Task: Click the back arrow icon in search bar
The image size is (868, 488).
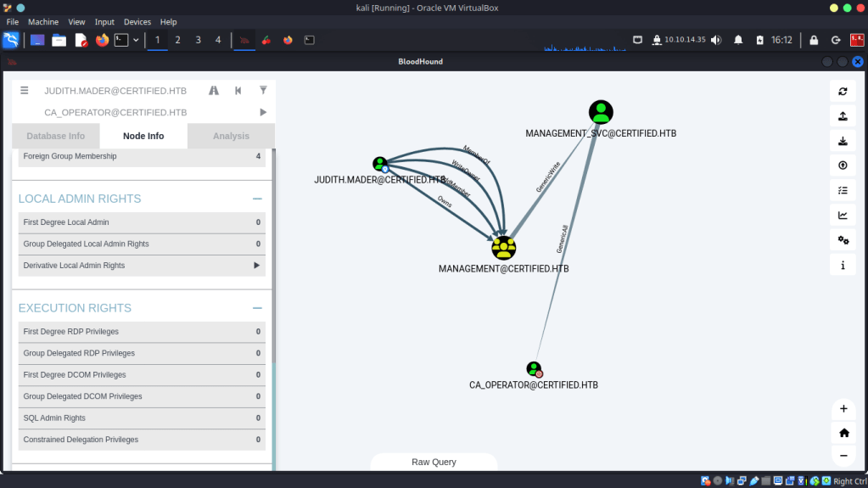Action: [238, 90]
